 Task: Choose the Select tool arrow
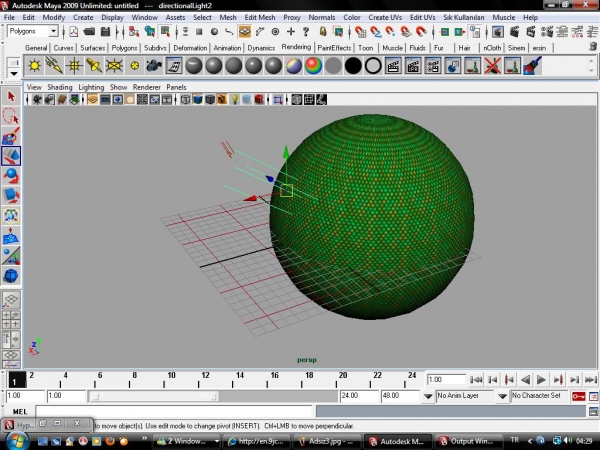pyautogui.click(x=11, y=96)
